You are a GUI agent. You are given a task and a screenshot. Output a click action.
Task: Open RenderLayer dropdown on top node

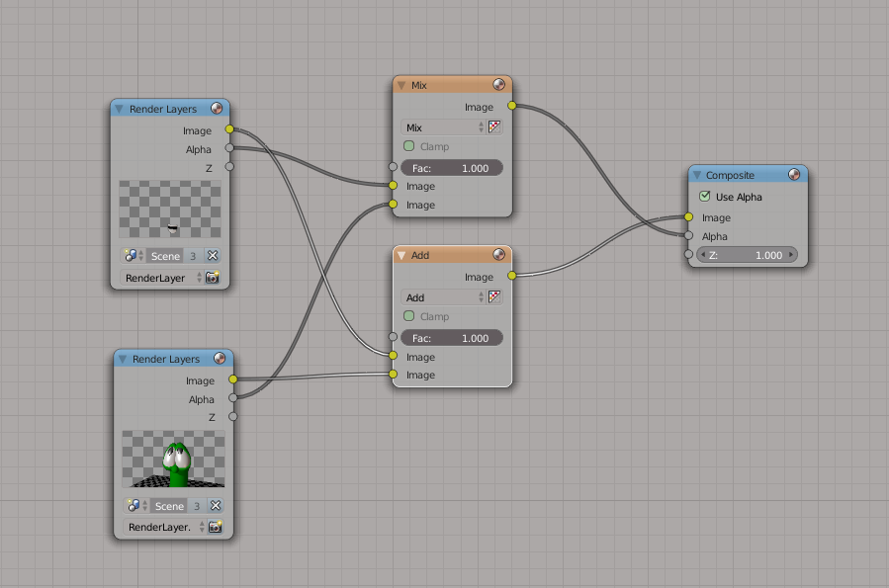click(161, 278)
